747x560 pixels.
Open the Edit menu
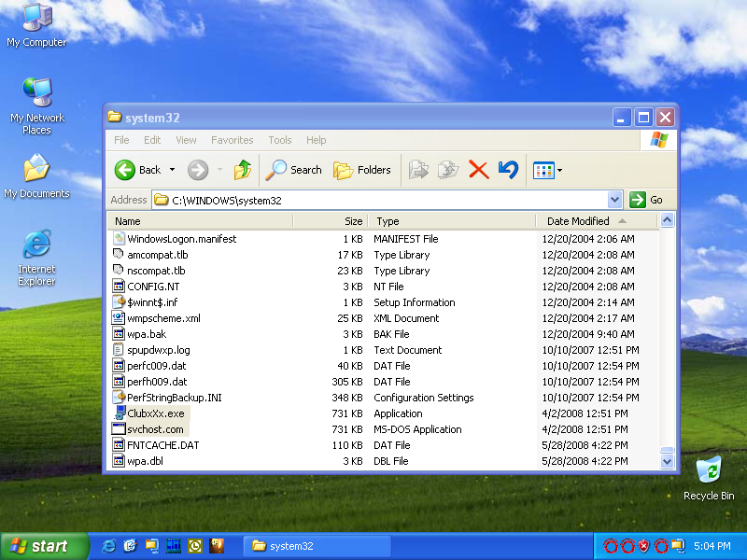[x=152, y=140]
